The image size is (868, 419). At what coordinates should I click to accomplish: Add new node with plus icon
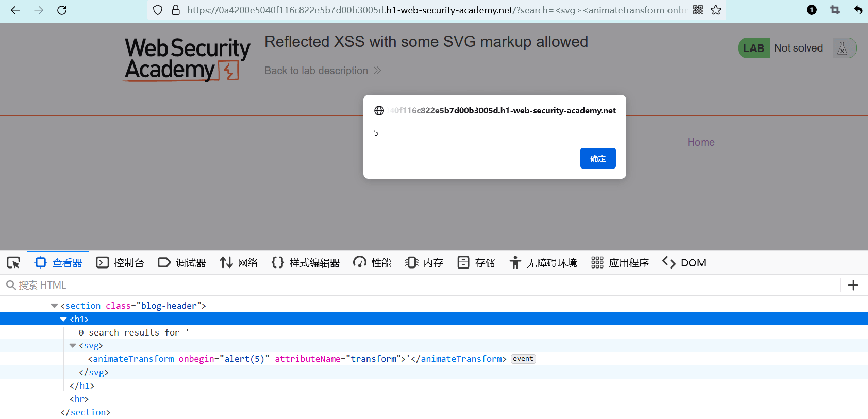[x=853, y=285]
